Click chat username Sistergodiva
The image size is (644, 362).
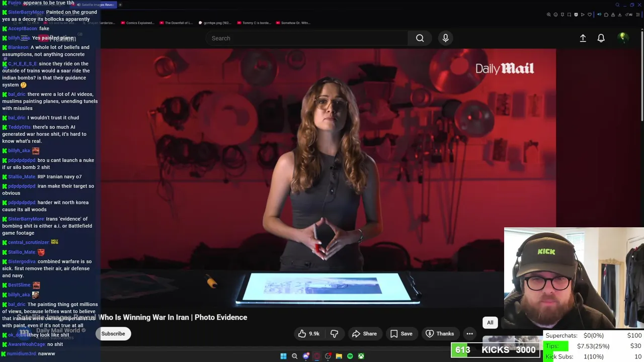22,261
